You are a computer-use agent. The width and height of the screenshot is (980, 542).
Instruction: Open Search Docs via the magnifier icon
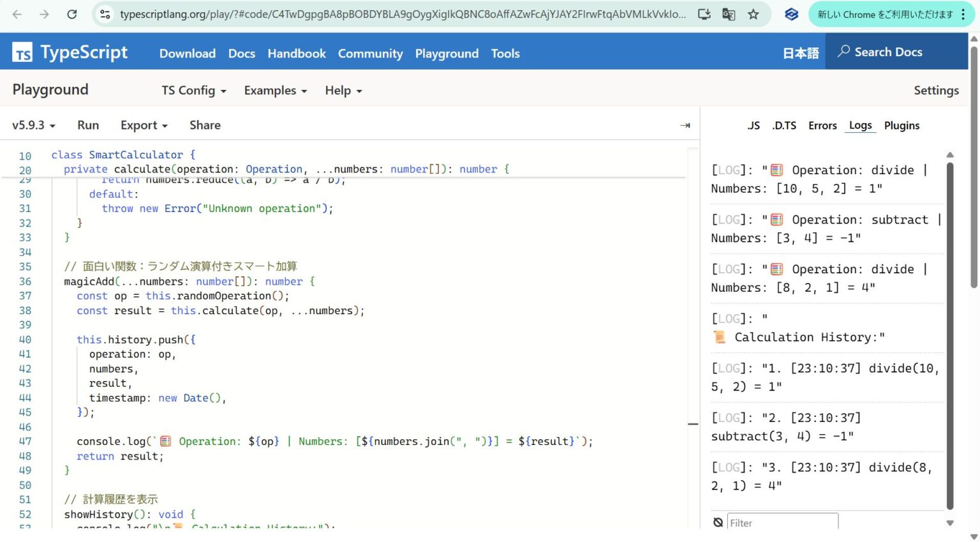[843, 52]
